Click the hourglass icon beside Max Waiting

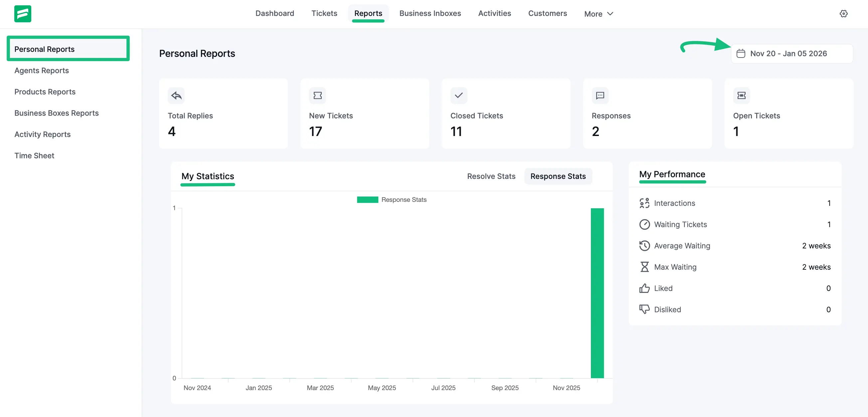[x=645, y=267]
